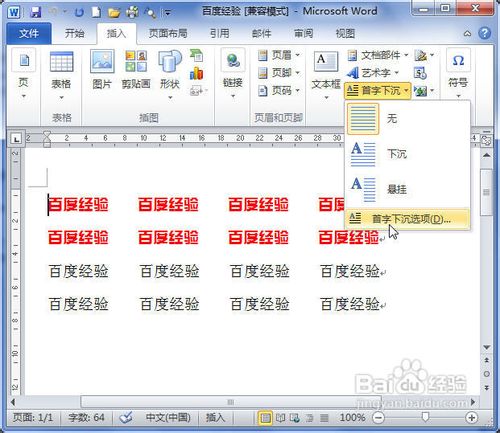Click the zoom slider handle in status bar
The height and width of the screenshot is (433, 500).
pos(425,417)
